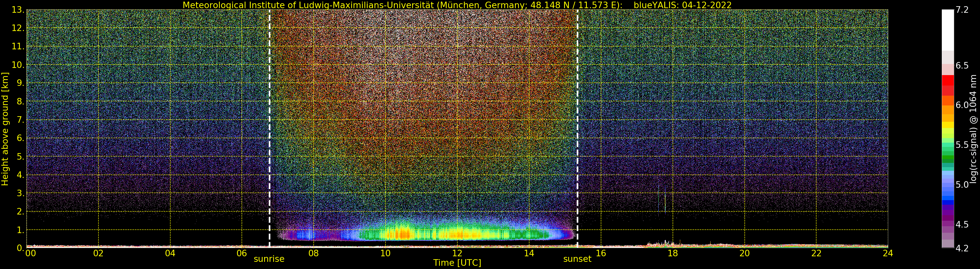The image size is (980, 269).
Task: Select the sunset dashed vertical line marker
Action: click(577, 129)
